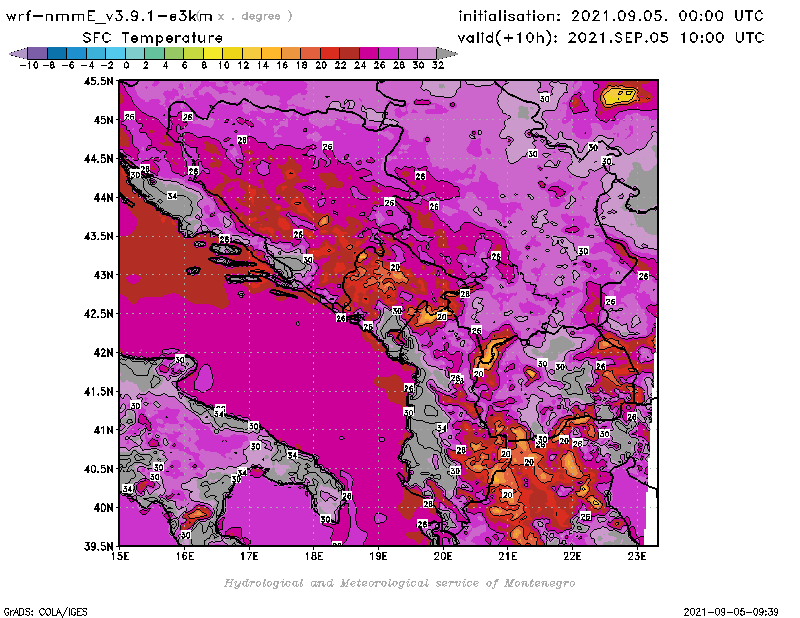Click the '22E' longitude axis label
Image resolution: width=800 pixels, height=618 pixels.
click(x=572, y=556)
